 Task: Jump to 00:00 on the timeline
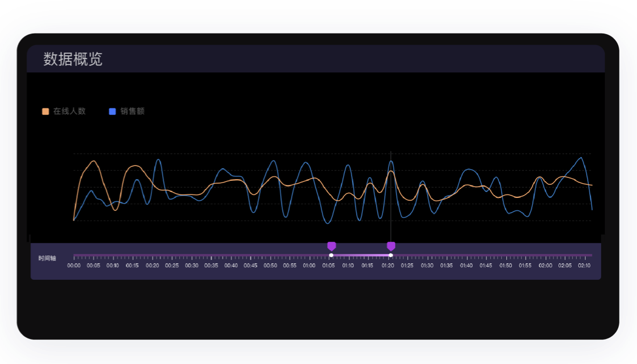pyautogui.click(x=74, y=266)
